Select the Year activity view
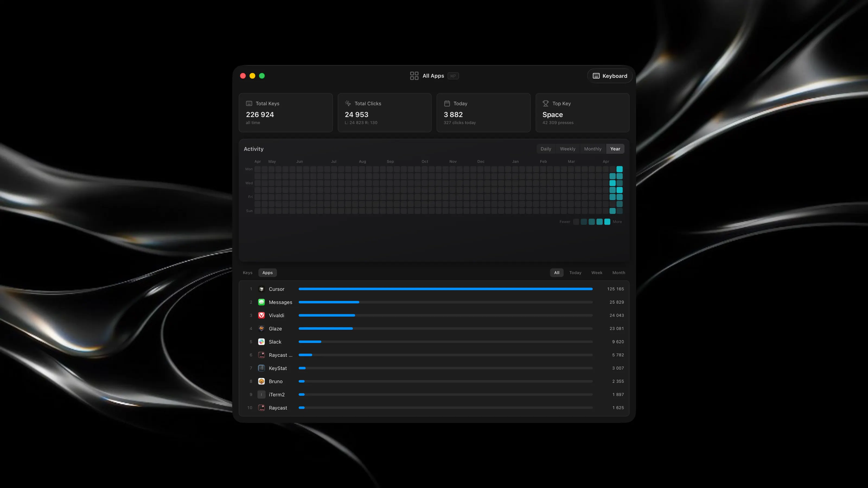The width and height of the screenshot is (868, 488). [x=615, y=149]
